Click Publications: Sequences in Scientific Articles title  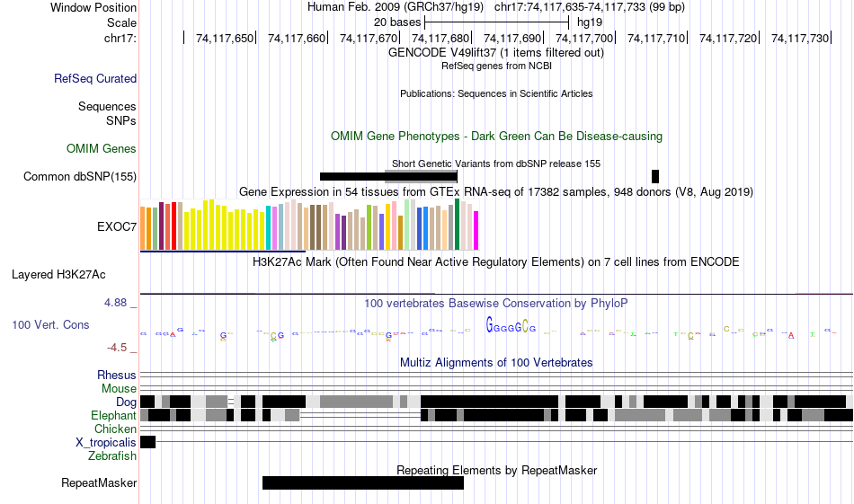[x=496, y=93]
